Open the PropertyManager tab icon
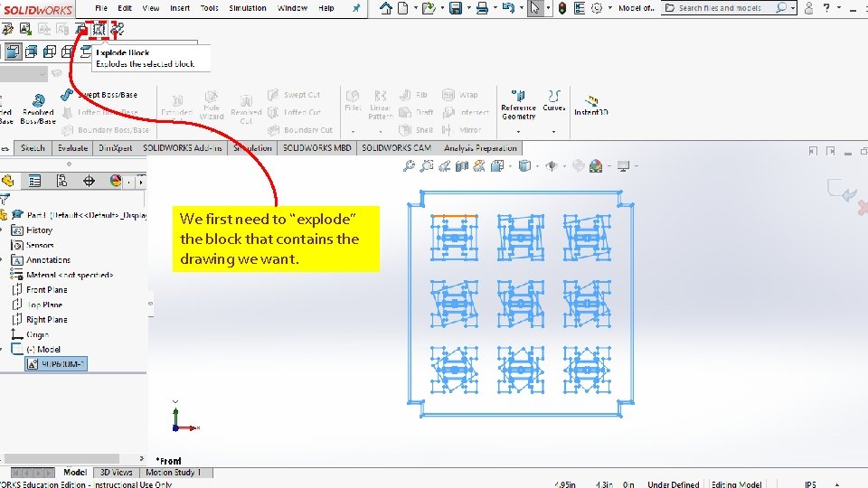Screen dimensions: 868x488 click(34, 181)
